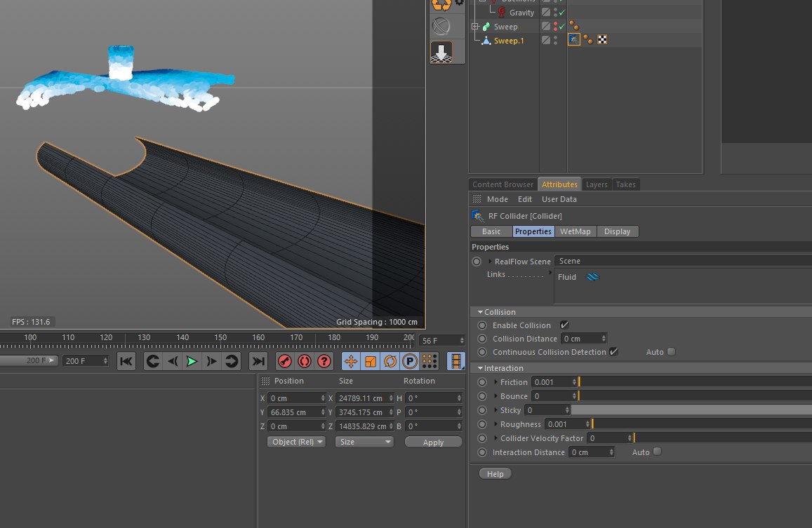Viewport: 812px width, 528px height.
Task: Jump to the end of the animation
Action: [258, 361]
